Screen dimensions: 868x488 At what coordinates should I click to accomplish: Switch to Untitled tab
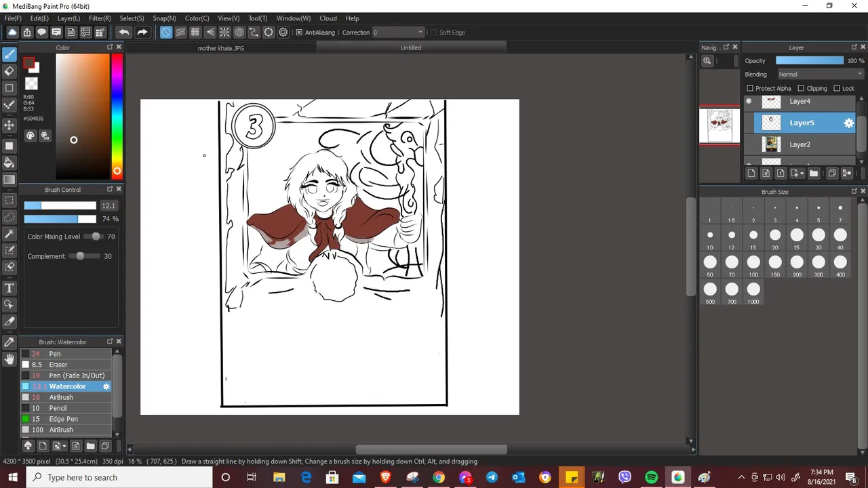coord(411,47)
